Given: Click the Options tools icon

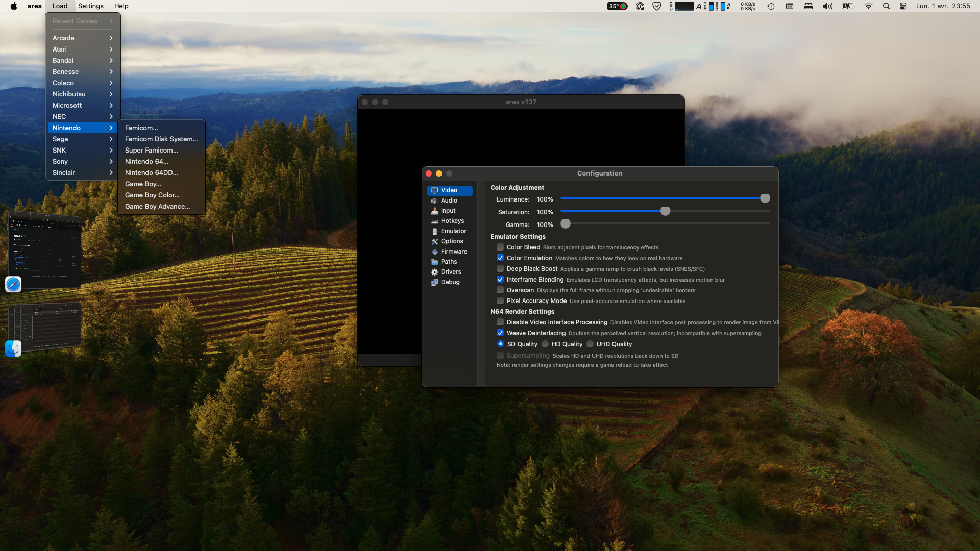Looking at the screenshot, I should point(434,241).
